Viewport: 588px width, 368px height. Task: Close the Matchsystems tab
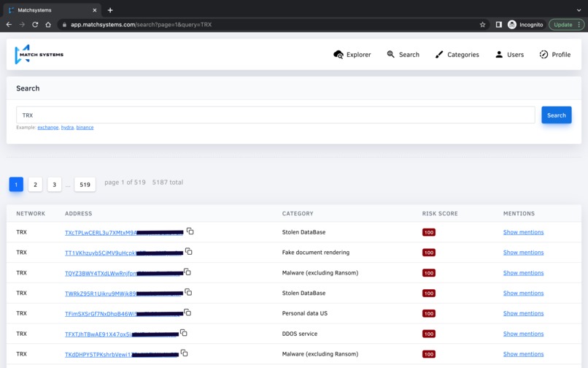[95, 10]
